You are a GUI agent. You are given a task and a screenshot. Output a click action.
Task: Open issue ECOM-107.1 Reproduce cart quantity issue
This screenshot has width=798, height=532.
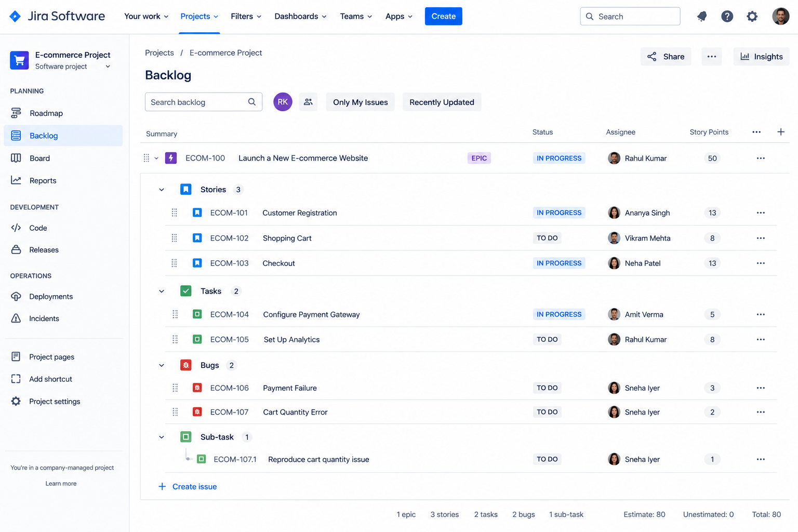318,459
